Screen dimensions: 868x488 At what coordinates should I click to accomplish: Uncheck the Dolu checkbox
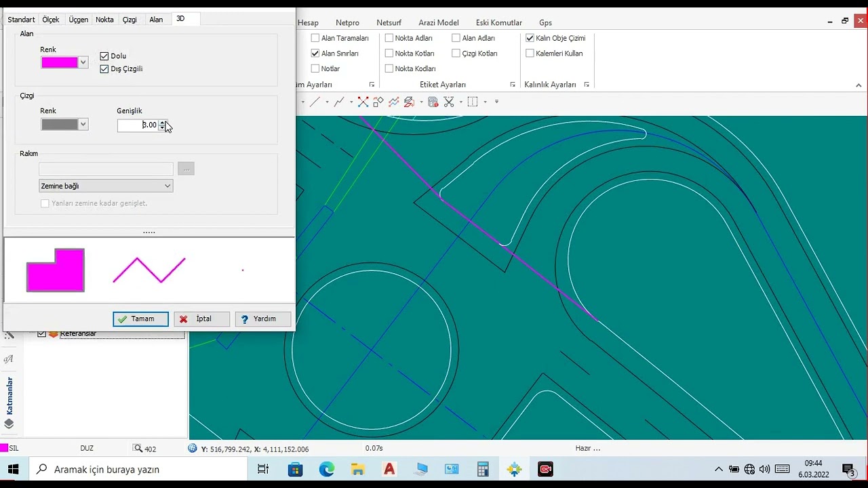(104, 56)
